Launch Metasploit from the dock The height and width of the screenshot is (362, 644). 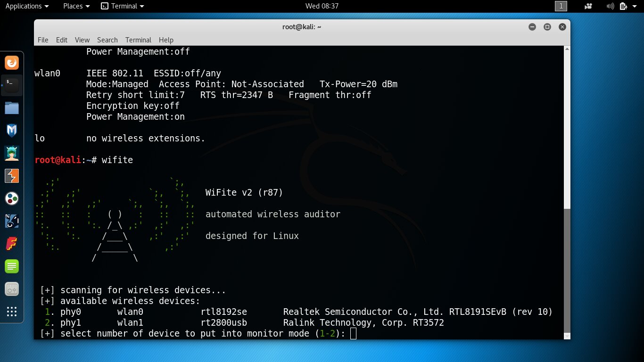coord(12,130)
